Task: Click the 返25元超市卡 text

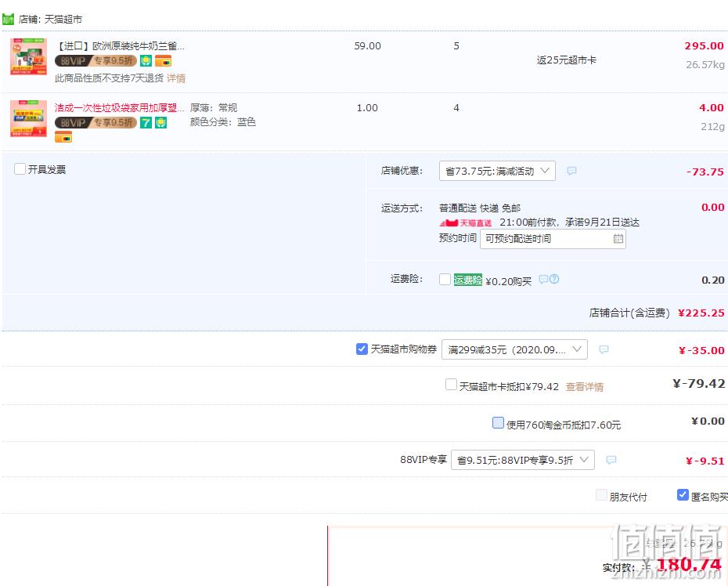Action: point(567,60)
